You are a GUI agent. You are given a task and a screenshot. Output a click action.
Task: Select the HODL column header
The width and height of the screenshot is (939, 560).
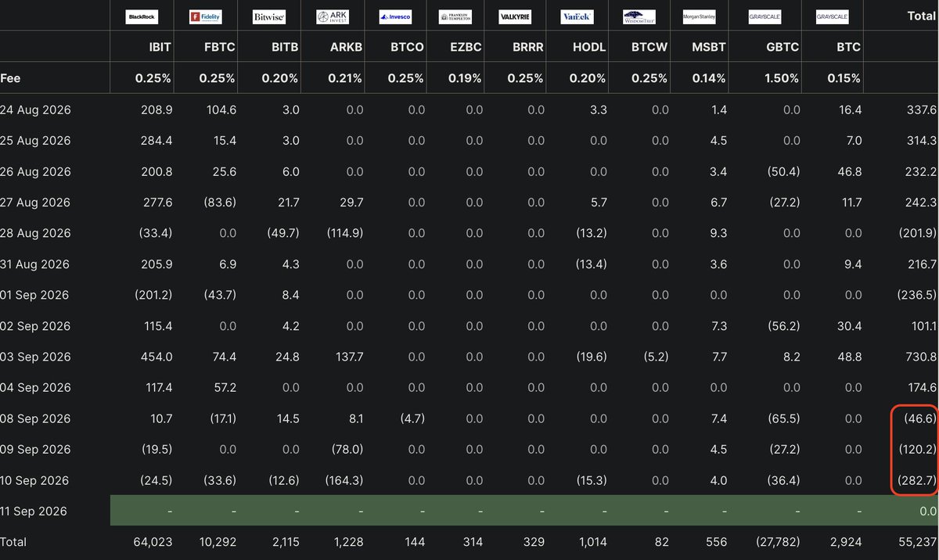tap(588, 47)
